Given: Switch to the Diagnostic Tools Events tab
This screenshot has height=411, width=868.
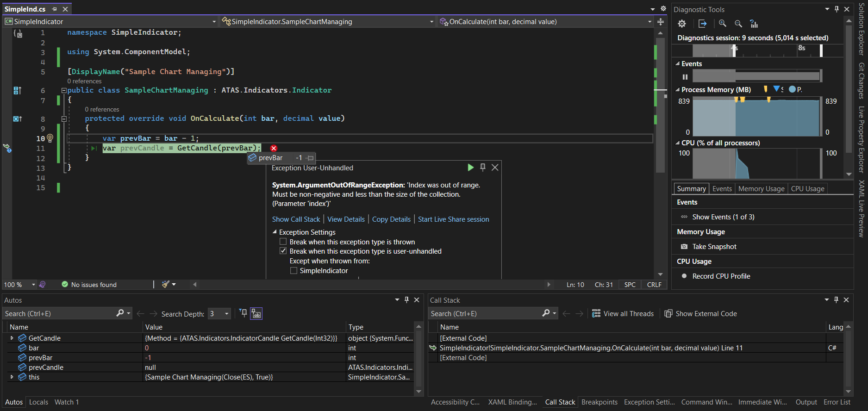Looking at the screenshot, I should tap(722, 188).
